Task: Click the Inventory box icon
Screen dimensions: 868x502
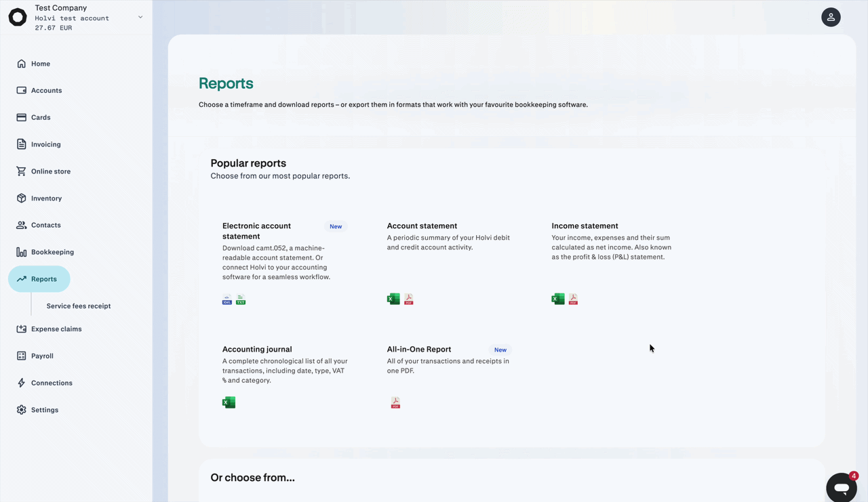Action: [x=22, y=198]
